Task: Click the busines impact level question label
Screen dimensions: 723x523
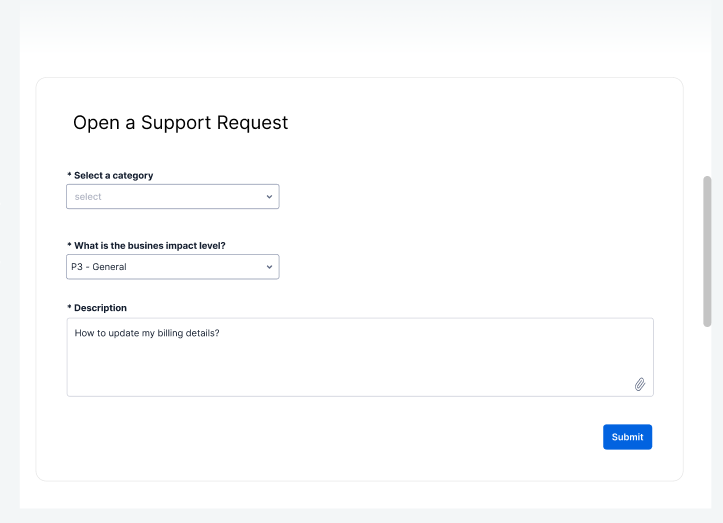Action: coord(150,245)
